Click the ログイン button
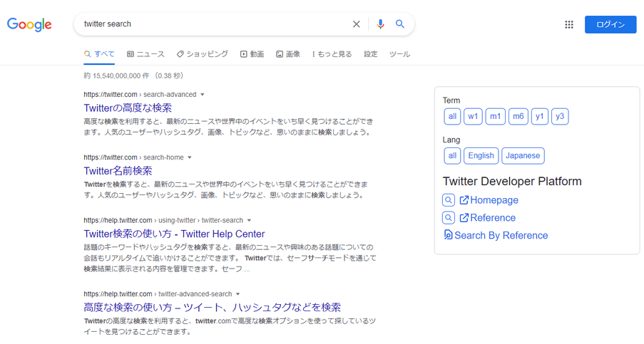Viewport: 644px width, 344px height. click(x=610, y=25)
